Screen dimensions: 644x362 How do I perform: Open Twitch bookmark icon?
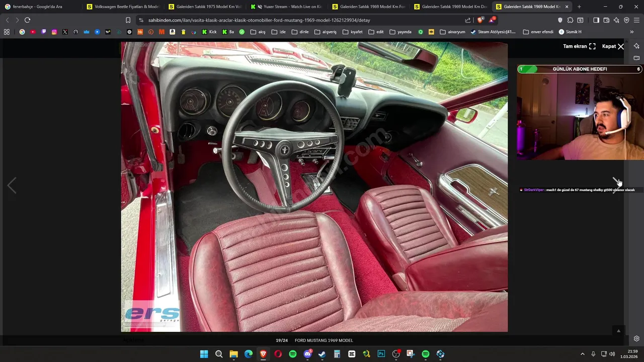[x=44, y=32]
